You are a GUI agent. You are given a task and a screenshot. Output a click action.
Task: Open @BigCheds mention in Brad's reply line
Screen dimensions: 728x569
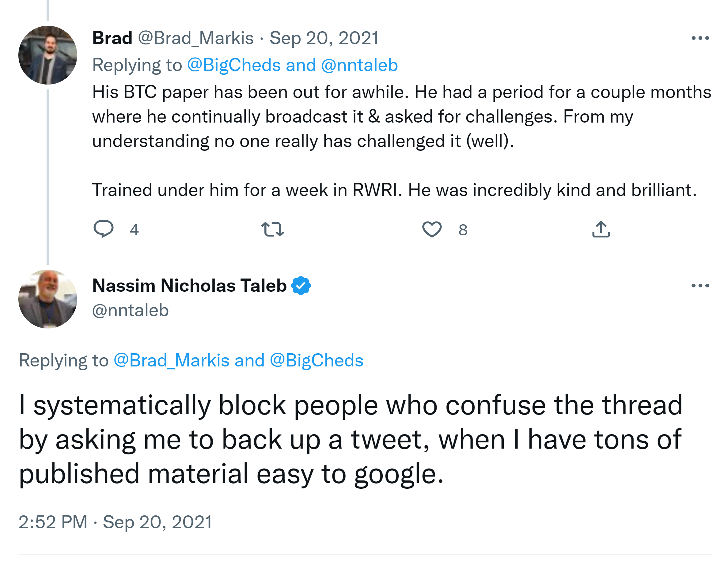point(234,65)
